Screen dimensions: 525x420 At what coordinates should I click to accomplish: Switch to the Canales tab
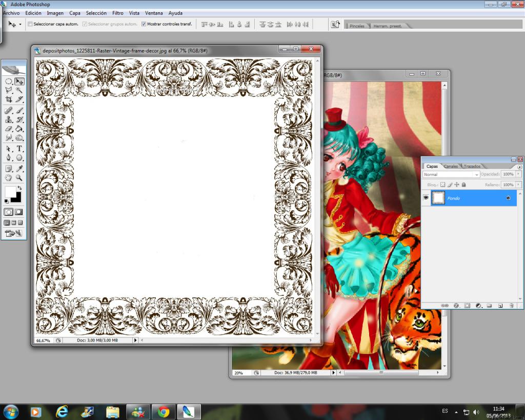451,166
